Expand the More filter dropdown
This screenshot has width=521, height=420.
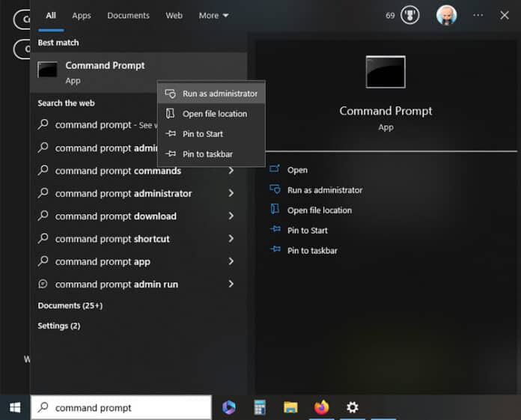[213, 16]
